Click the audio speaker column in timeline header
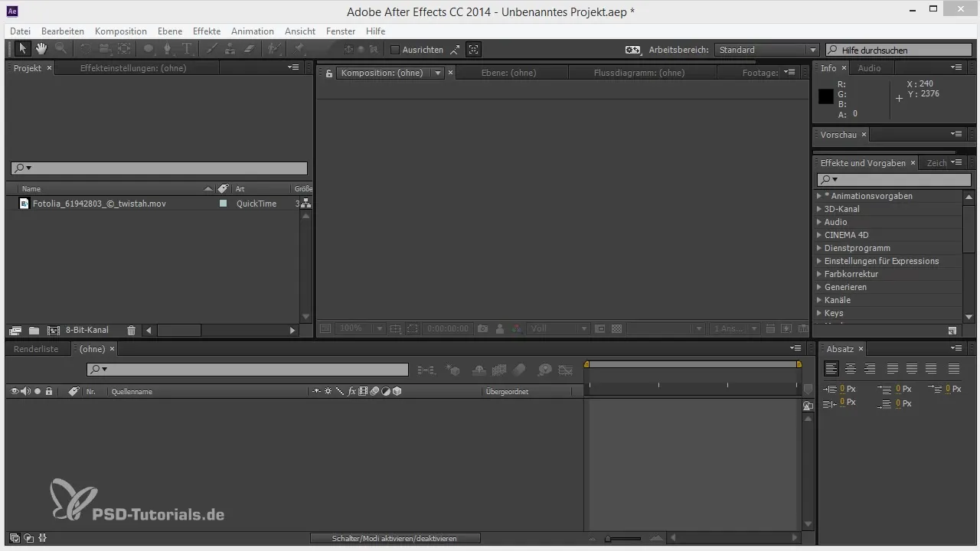The image size is (980, 551). (x=26, y=391)
